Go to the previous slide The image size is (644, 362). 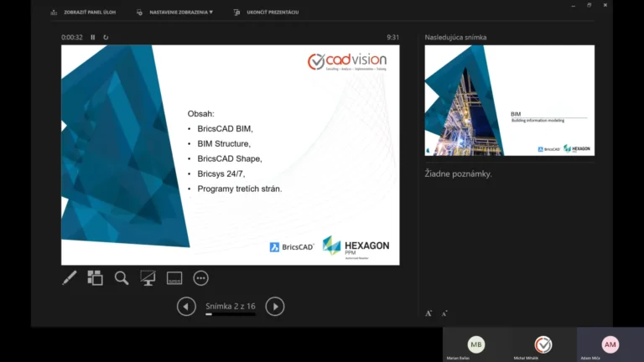(186, 306)
